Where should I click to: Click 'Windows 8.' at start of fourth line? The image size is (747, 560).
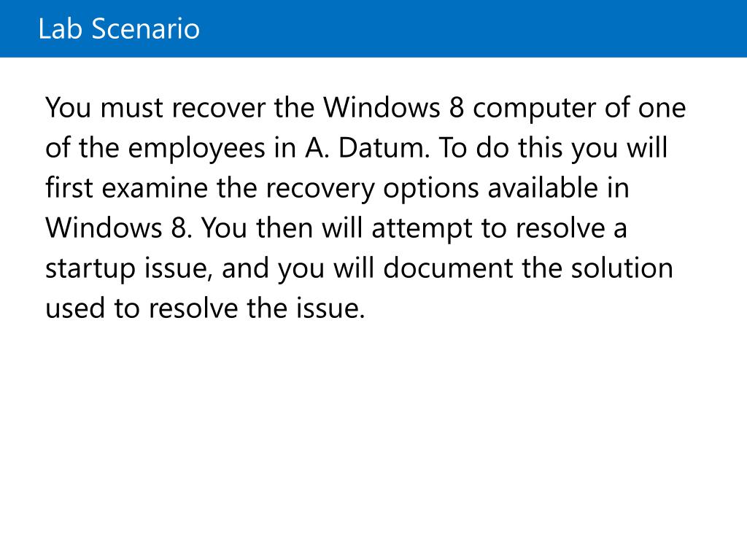pyautogui.click(x=119, y=227)
